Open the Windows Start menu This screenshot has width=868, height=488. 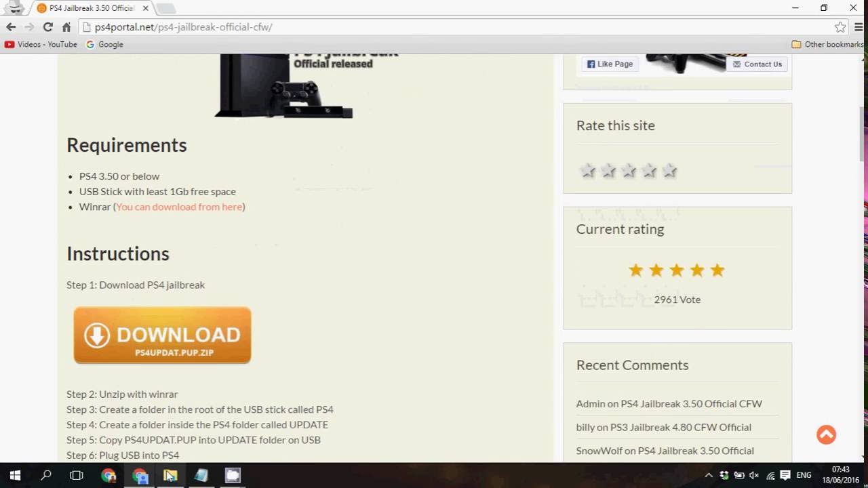15,475
